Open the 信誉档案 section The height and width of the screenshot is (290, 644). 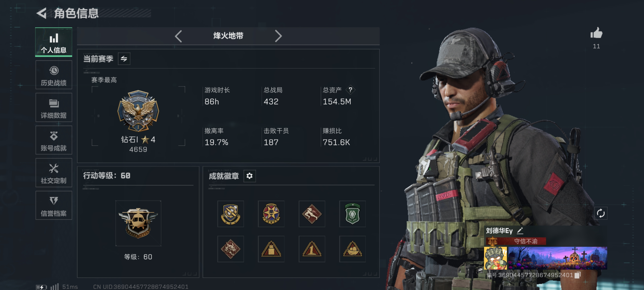coord(54,205)
